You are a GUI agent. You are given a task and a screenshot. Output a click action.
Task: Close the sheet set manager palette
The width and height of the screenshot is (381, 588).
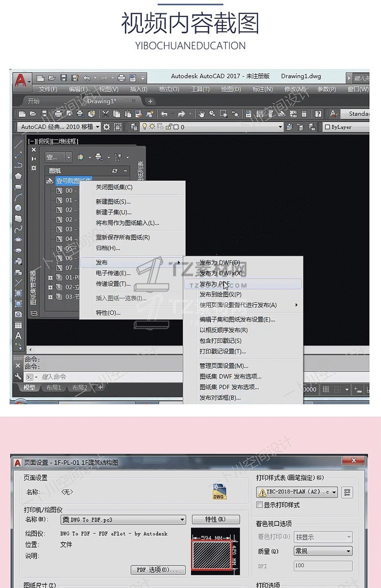[34, 150]
